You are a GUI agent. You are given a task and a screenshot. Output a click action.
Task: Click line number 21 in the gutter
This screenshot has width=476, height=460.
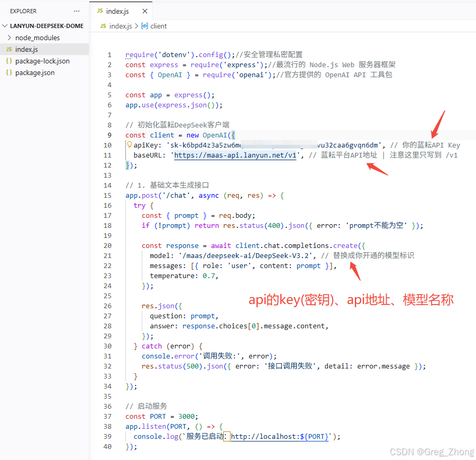[x=107, y=256]
